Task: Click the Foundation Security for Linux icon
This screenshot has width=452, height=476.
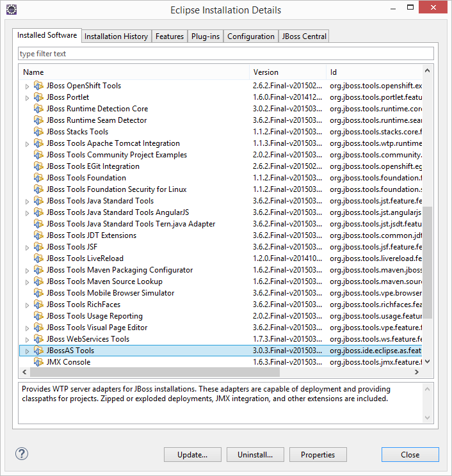Action: (x=38, y=190)
